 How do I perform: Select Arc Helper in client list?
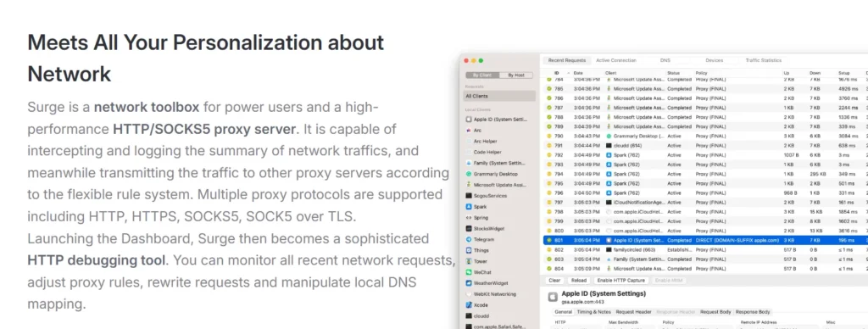tap(486, 142)
